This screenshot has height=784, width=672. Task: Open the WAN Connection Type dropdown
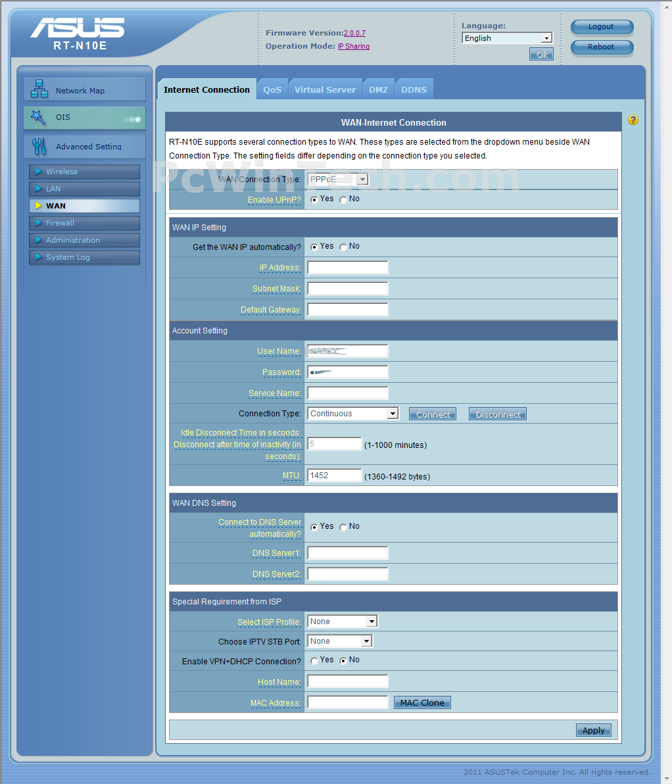point(338,179)
